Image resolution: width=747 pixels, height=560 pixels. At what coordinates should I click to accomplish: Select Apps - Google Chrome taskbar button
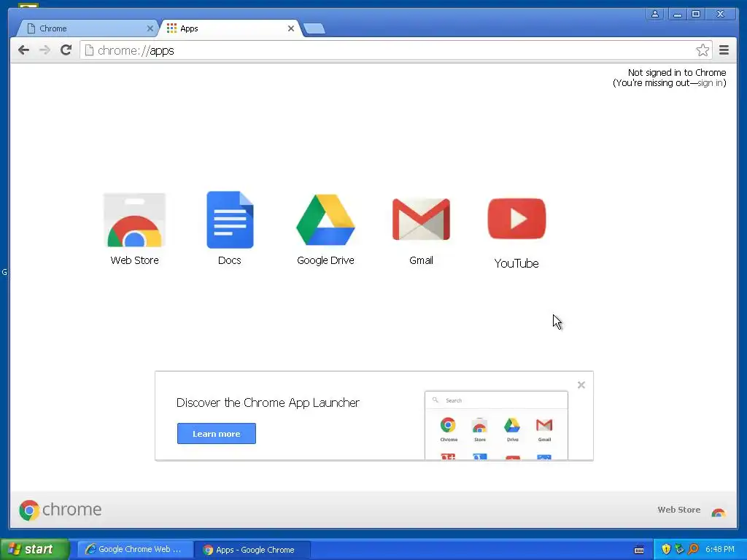point(252,550)
